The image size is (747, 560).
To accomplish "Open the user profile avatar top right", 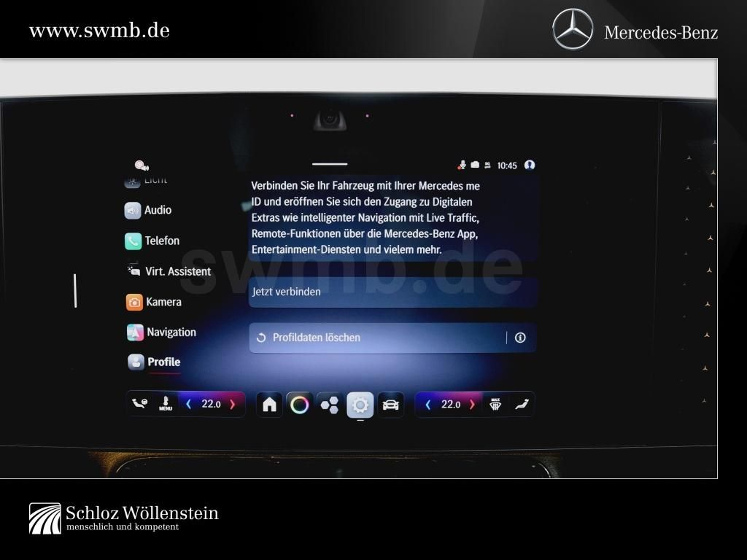I will point(529,165).
